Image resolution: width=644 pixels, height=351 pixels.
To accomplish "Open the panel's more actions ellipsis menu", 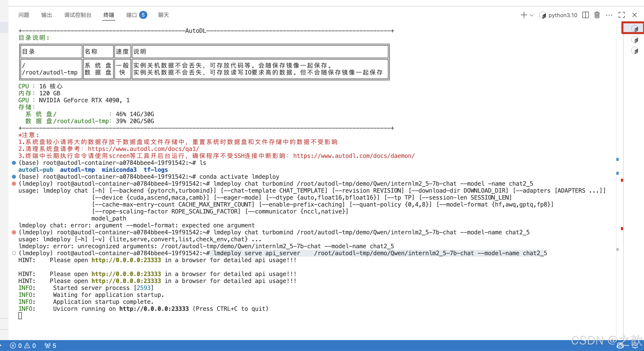I will [609, 15].
